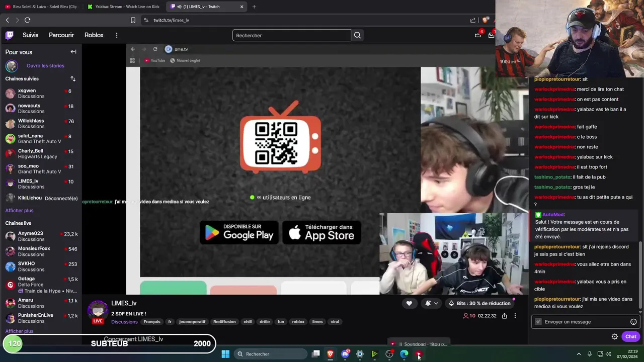Open the Parcourir menu item

click(x=61, y=35)
